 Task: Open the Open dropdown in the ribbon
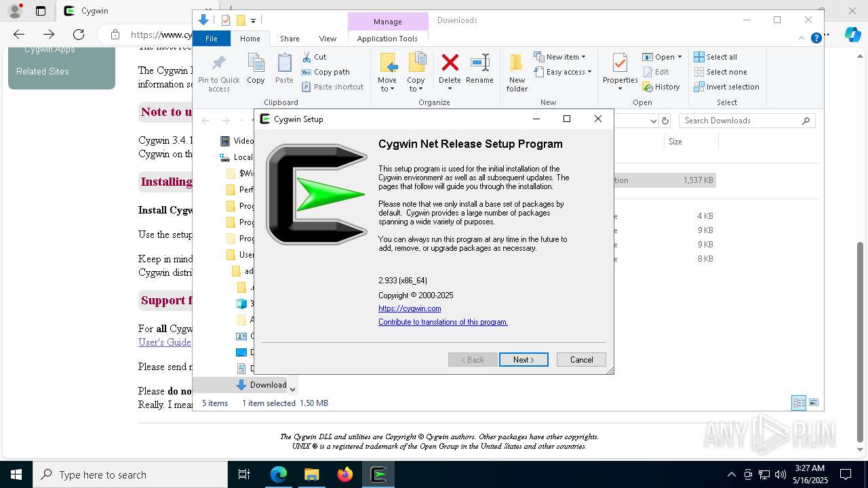click(662, 57)
